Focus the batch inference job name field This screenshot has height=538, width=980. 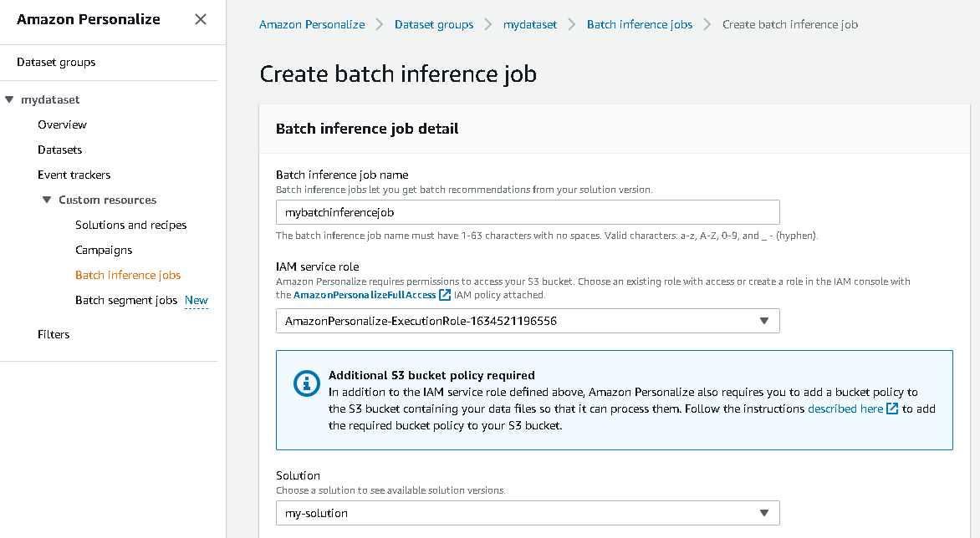point(528,212)
